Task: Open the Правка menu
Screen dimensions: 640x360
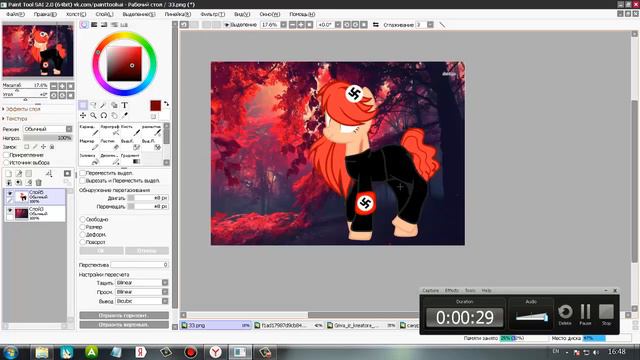Action: pos(45,14)
